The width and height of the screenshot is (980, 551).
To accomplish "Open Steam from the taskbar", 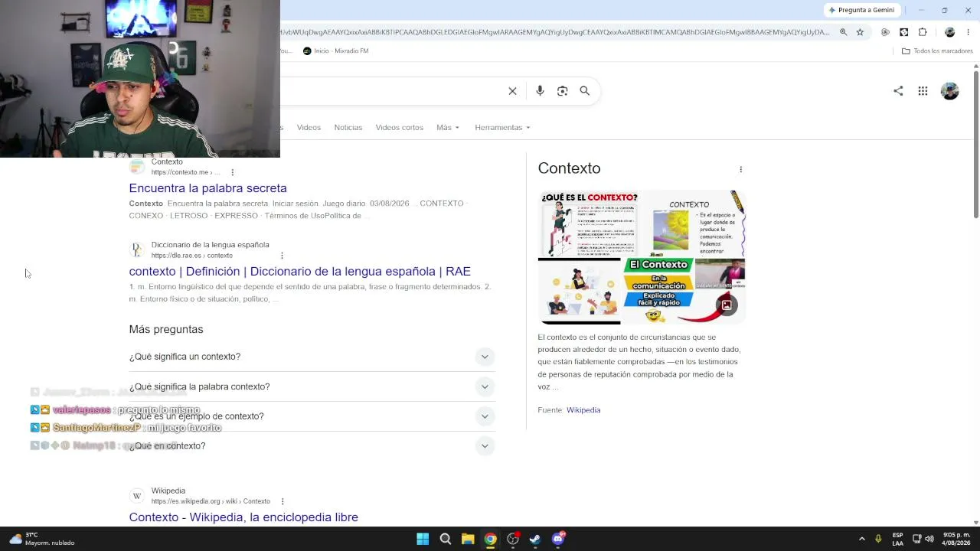I will pyautogui.click(x=535, y=539).
